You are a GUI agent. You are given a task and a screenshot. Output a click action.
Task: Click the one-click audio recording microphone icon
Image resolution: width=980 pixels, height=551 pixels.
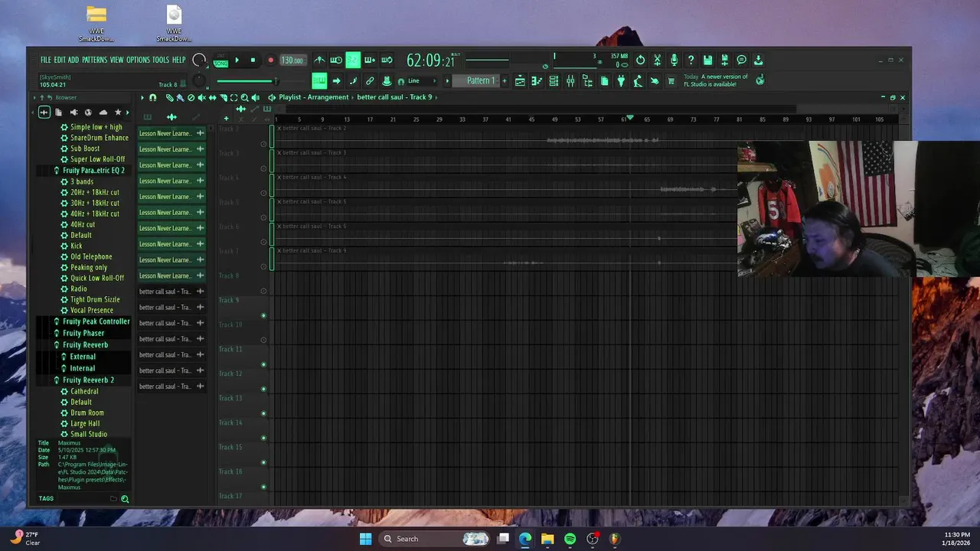674,60
